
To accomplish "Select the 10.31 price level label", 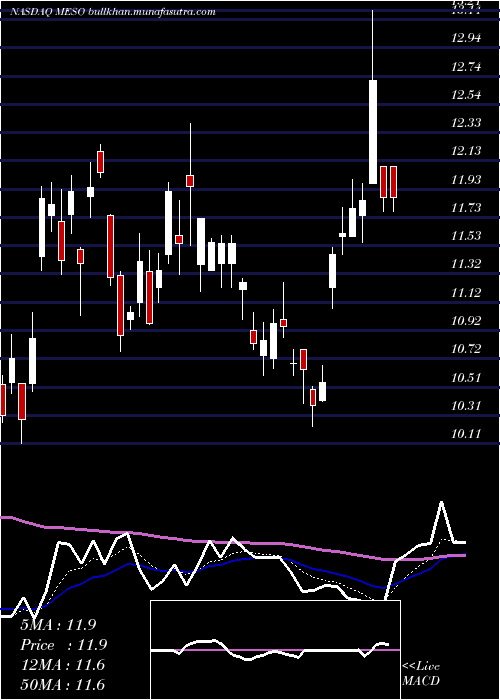I will coord(466,406).
